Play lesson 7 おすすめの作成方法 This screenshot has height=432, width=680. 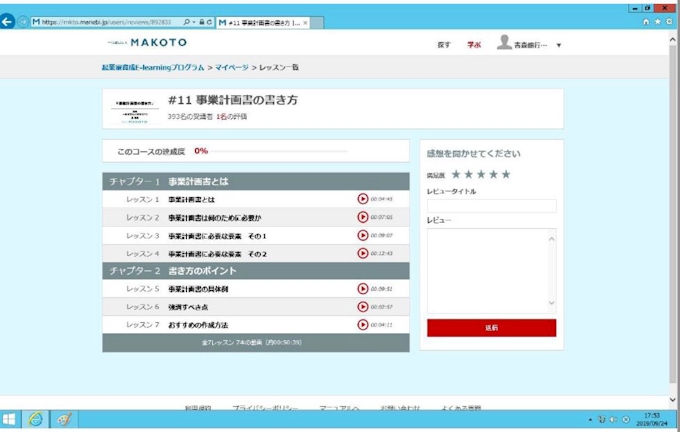tap(363, 325)
